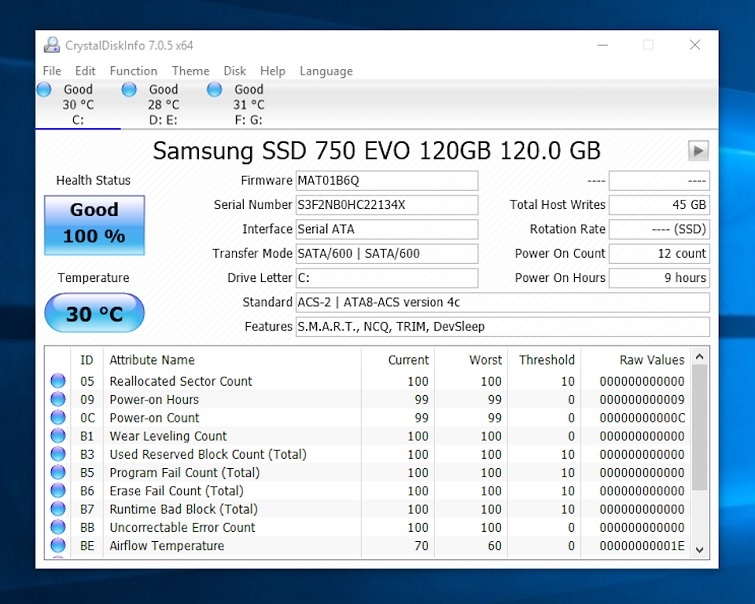Click the Firmware value field
The height and width of the screenshot is (604, 755).
click(387, 181)
